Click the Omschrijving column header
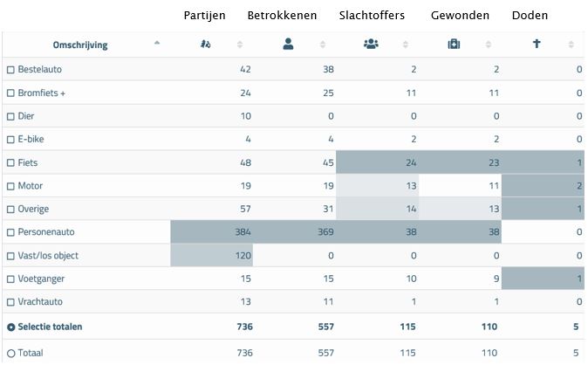Viewport: 588px width, 365px height. click(79, 45)
